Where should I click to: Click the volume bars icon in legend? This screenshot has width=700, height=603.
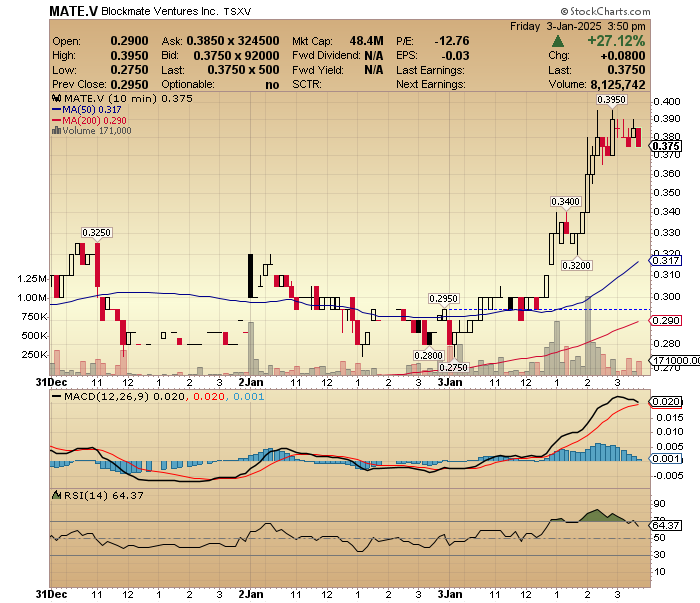[x=56, y=130]
